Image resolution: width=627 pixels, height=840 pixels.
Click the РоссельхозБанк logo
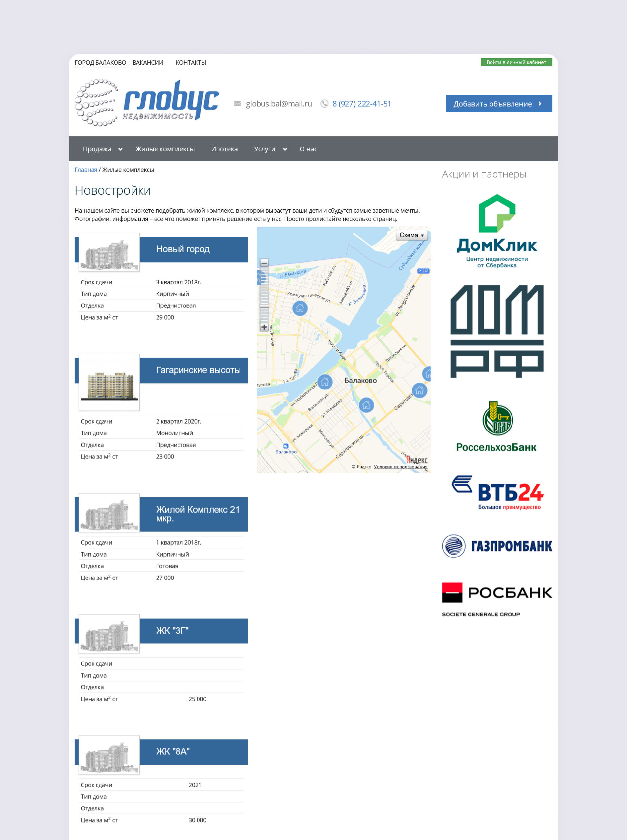(496, 426)
